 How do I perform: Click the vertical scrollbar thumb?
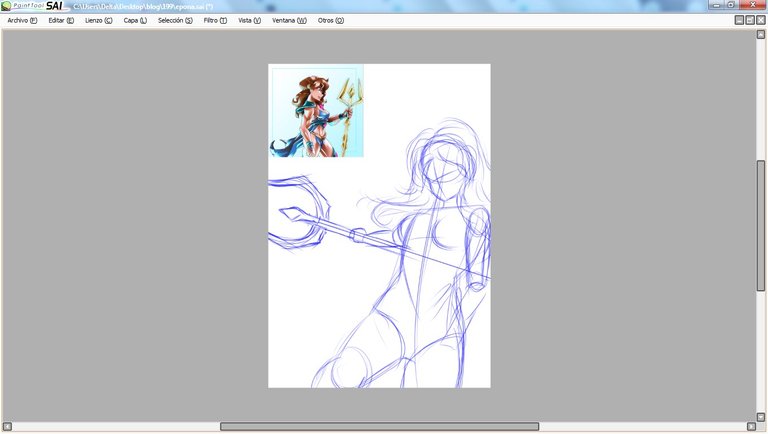[761, 226]
